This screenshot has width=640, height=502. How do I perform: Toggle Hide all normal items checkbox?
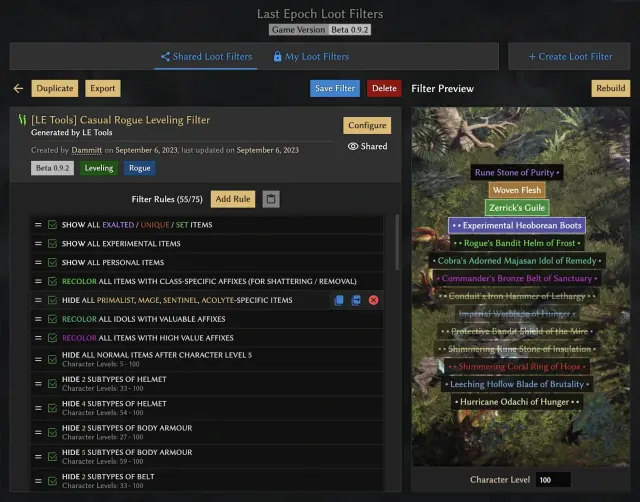(x=52, y=359)
